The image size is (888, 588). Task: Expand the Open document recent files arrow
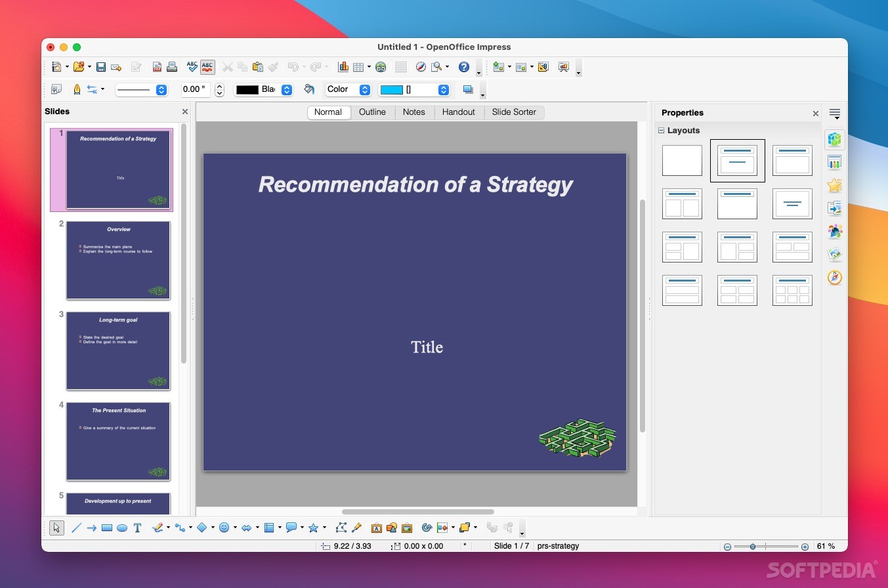pyautogui.click(x=89, y=67)
